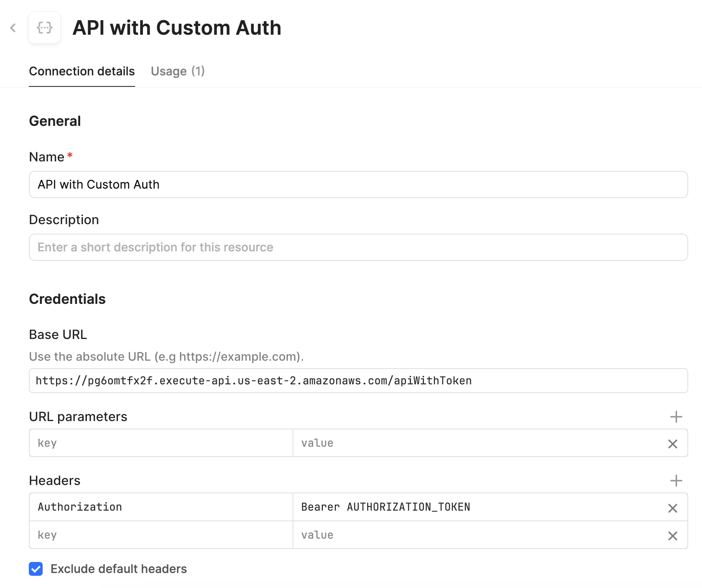Switch to the Usage (1) tab
This screenshot has height=588, width=702.
[178, 71]
